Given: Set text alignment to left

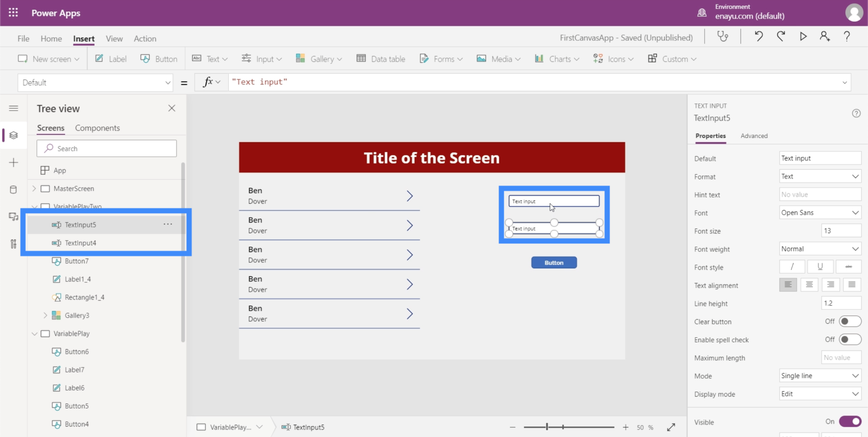Looking at the screenshot, I should (x=788, y=285).
